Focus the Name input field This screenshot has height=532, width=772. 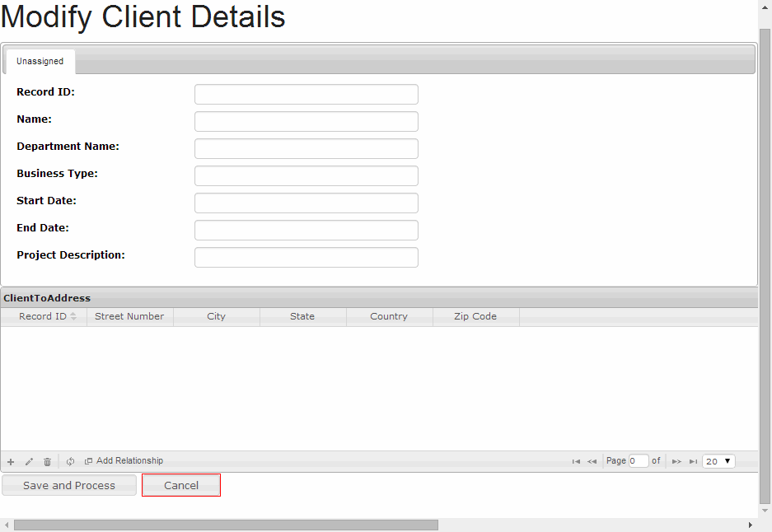click(306, 122)
